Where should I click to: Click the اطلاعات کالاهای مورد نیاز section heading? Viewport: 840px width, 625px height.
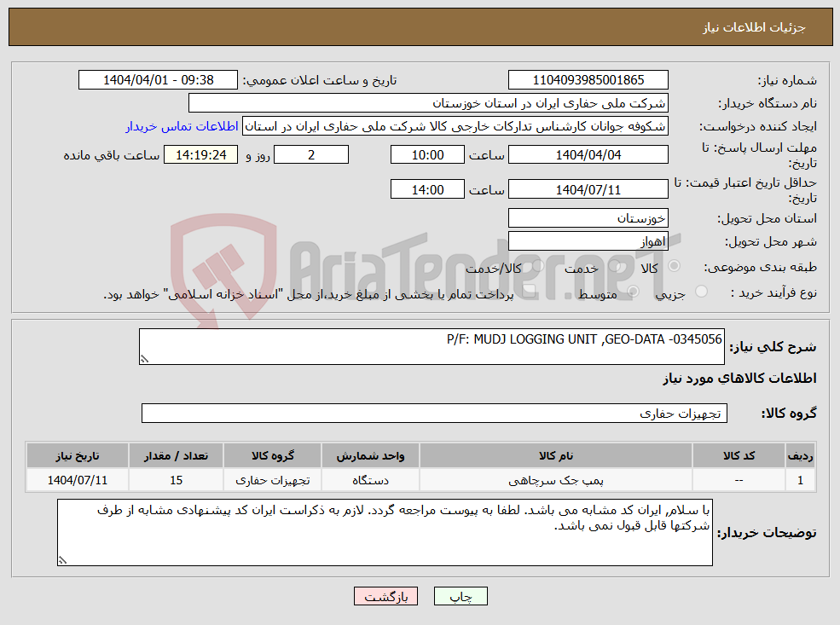click(739, 379)
